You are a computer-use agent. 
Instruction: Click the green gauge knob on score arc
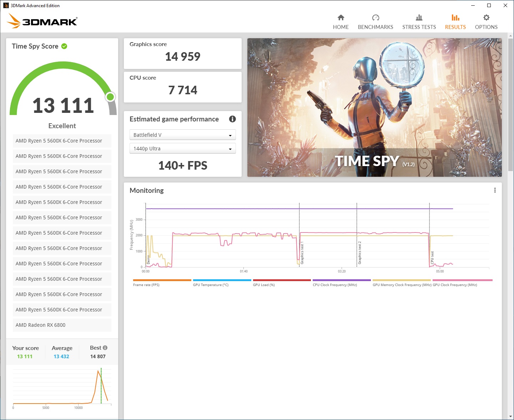click(110, 97)
